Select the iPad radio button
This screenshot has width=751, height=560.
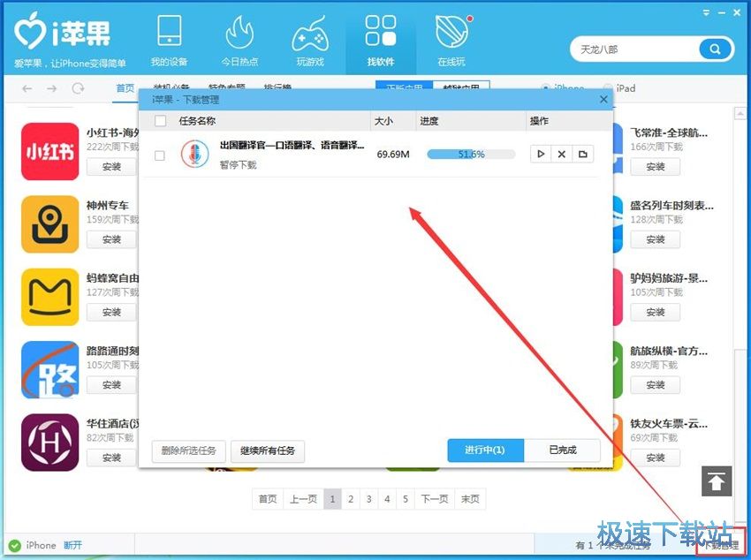(608, 88)
